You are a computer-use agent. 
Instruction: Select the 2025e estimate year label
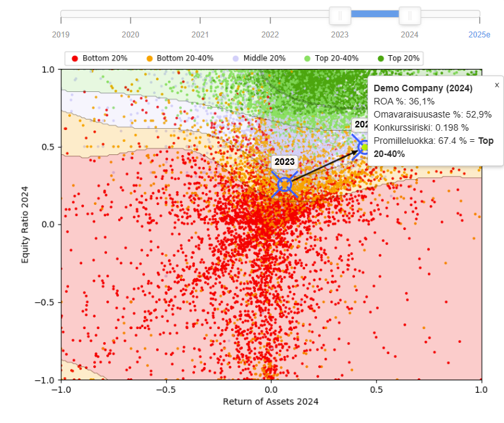pos(479,34)
